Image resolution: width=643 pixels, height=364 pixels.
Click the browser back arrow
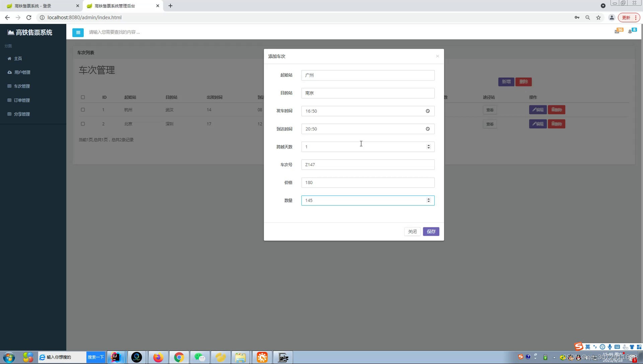point(7,17)
